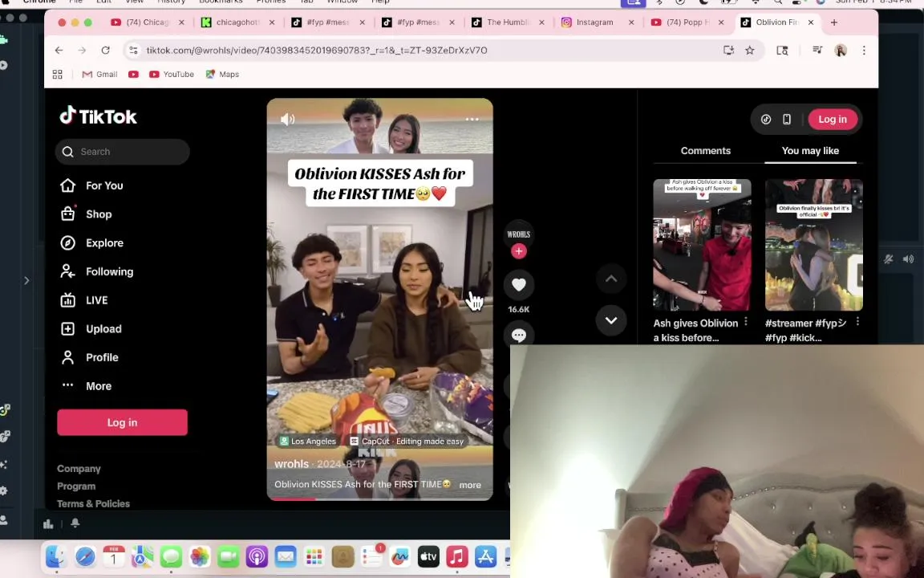The image size is (924, 578).
Task: Click the video progress bar
Action: pos(379,499)
